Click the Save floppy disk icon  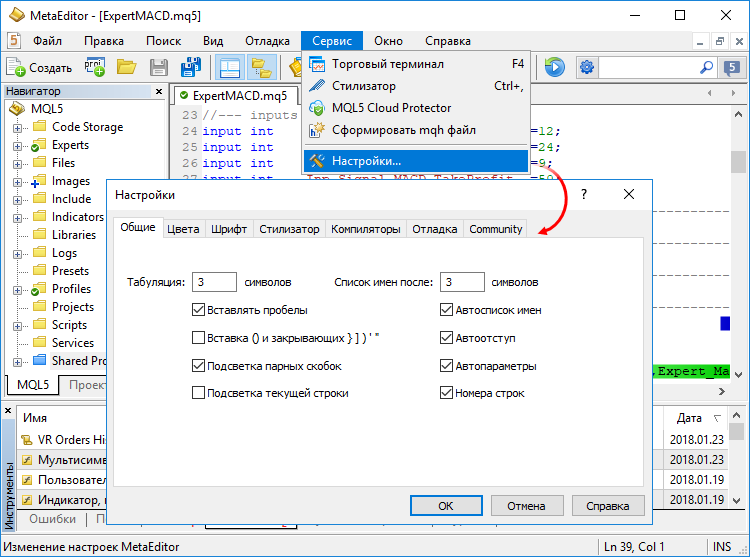tap(158, 67)
